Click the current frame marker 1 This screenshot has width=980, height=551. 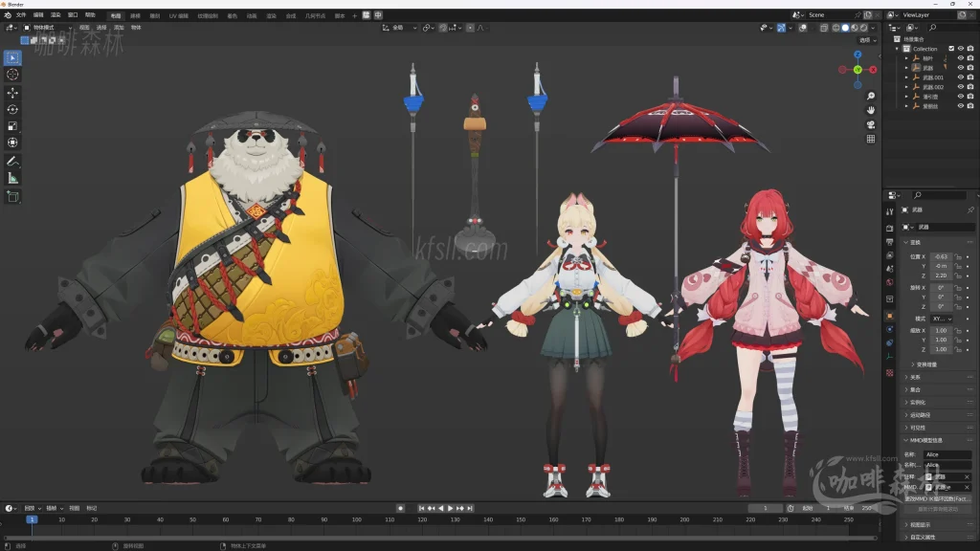(32, 519)
